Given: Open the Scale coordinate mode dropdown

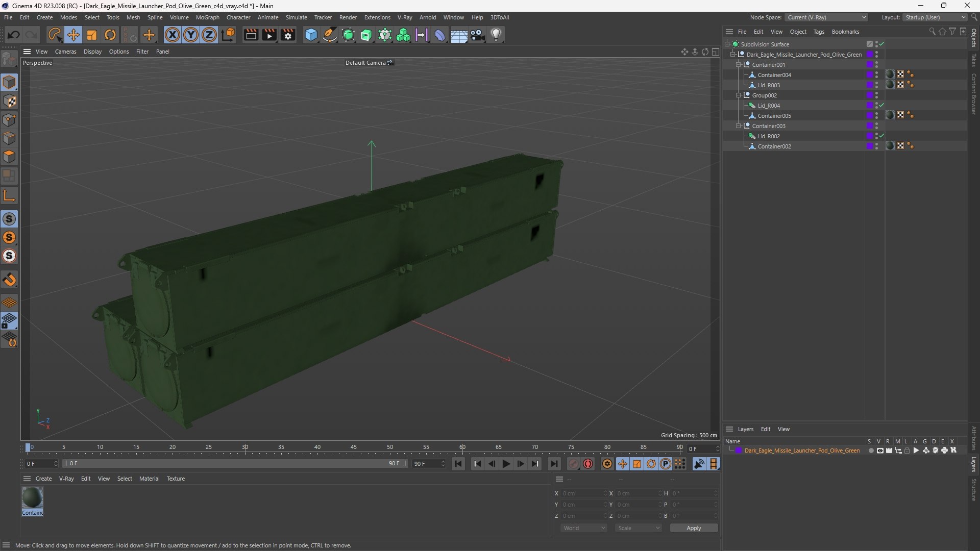Looking at the screenshot, I should 639,528.
